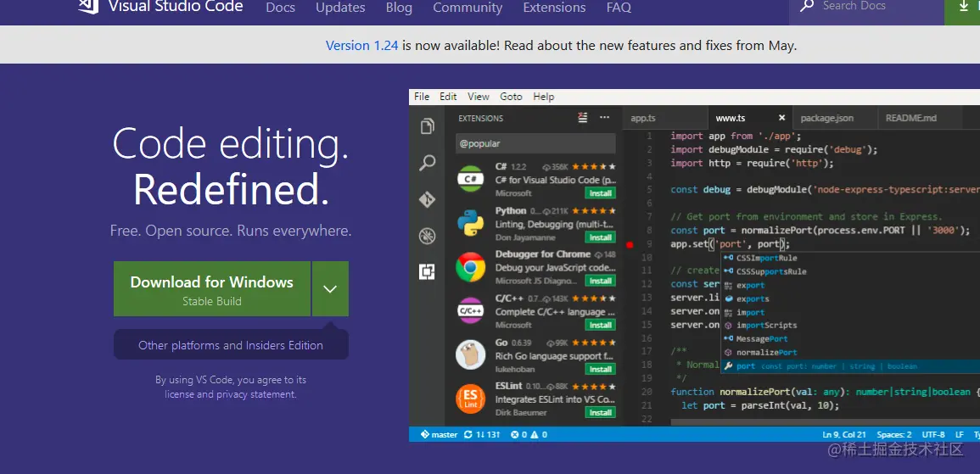Click the Visual Studio Code logo icon
This screenshot has width=980, height=474.
[x=88, y=6]
